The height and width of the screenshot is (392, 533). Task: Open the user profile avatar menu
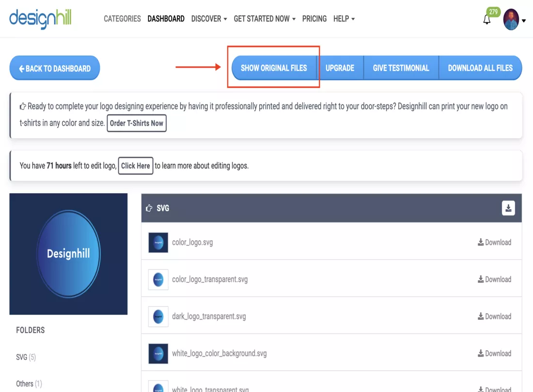[x=511, y=20]
